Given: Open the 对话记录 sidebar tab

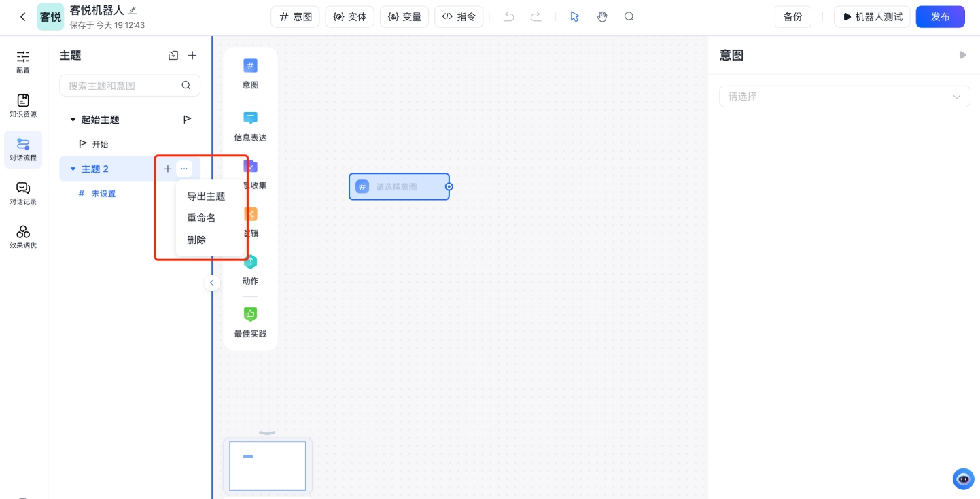Looking at the screenshot, I should [23, 193].
